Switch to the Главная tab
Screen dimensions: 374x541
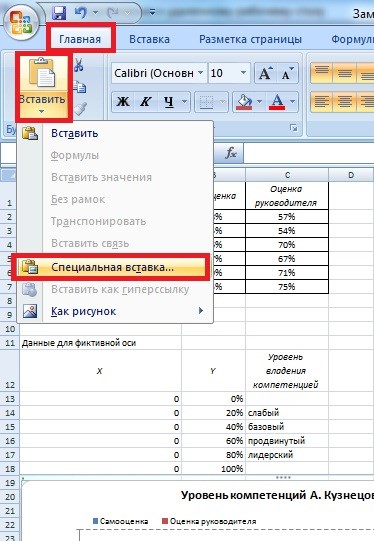(x=80, y=39)
